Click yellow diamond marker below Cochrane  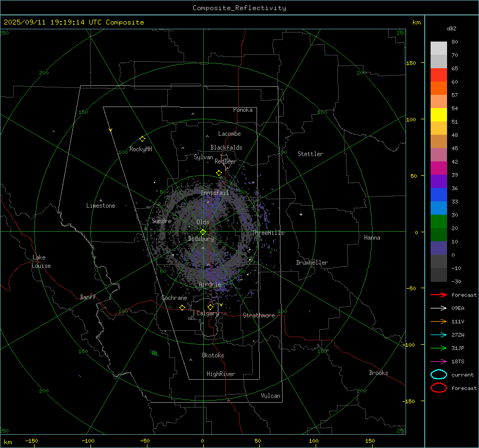click(183, 308)
